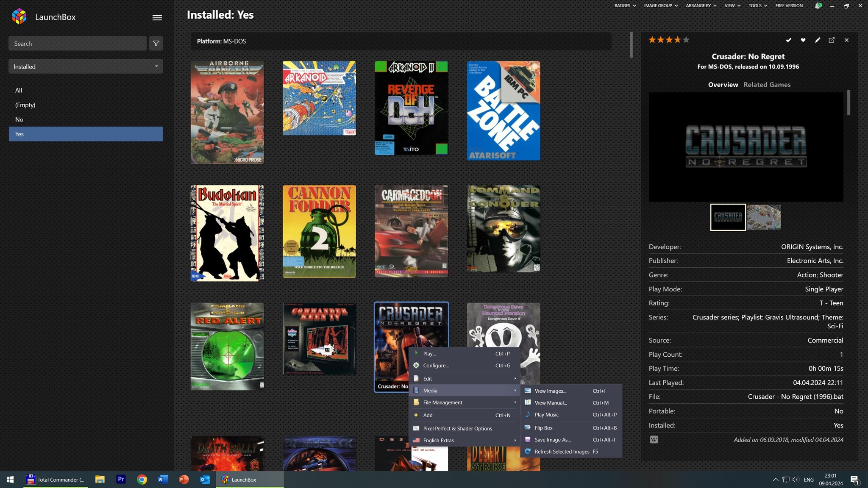
Task: Click the FREE VERSION button
Action: (x=789, y=6)
